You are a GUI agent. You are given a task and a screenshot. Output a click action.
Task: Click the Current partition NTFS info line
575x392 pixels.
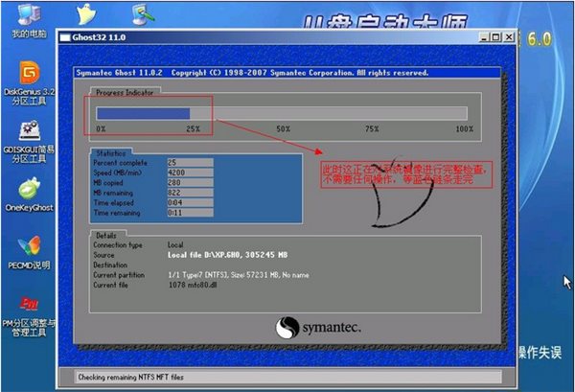coord(239,275)
